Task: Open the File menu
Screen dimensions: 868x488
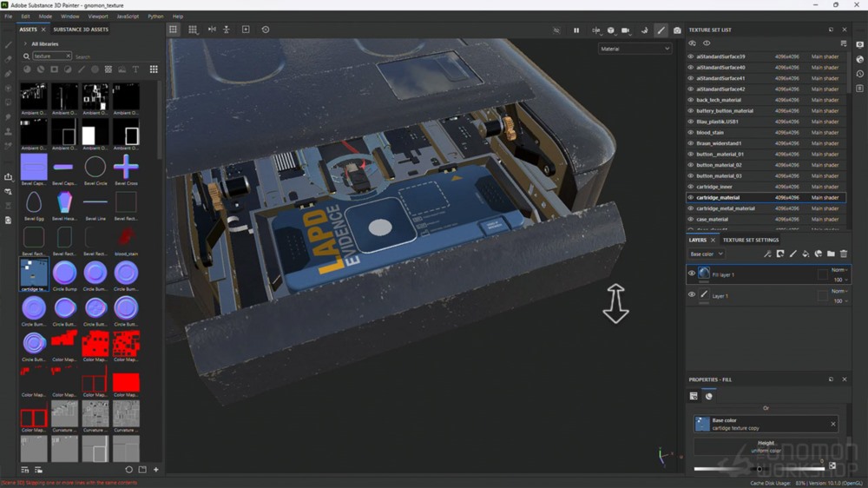Action: [x=9, y=16]
